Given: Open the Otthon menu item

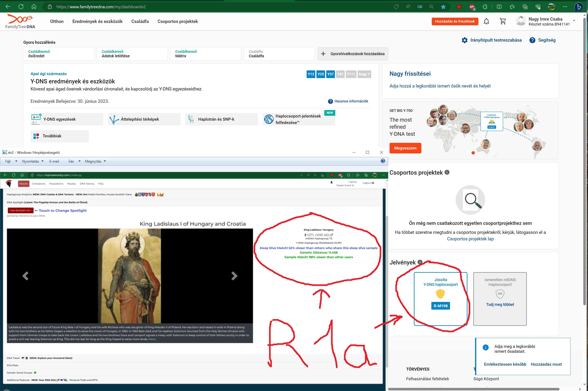Looking at the screenshot, I should pyautogui.click(x=57, y=21).
